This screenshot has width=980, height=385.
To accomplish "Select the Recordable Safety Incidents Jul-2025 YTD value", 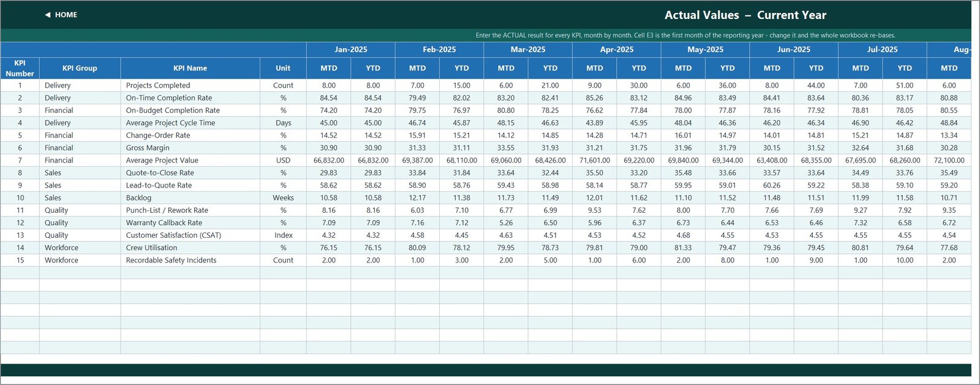I will point(905,261).
